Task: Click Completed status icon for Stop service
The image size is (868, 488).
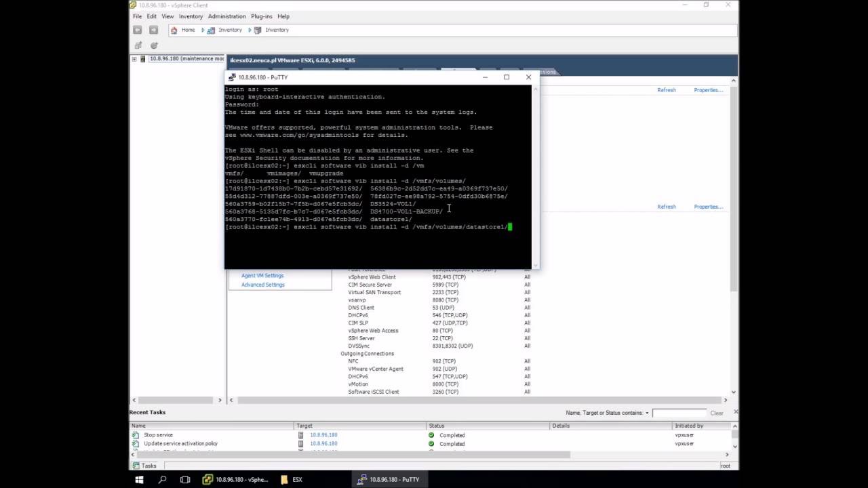Action: tap(431, 435)
